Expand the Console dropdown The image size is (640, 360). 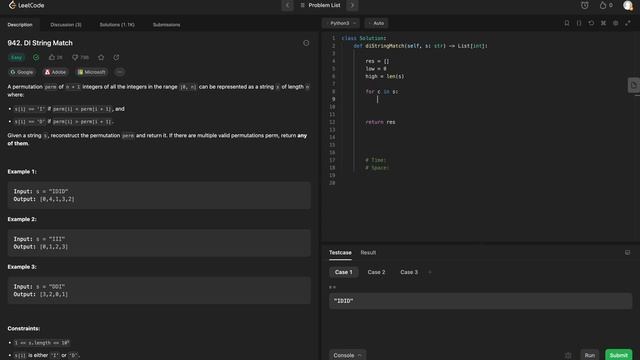347,355
